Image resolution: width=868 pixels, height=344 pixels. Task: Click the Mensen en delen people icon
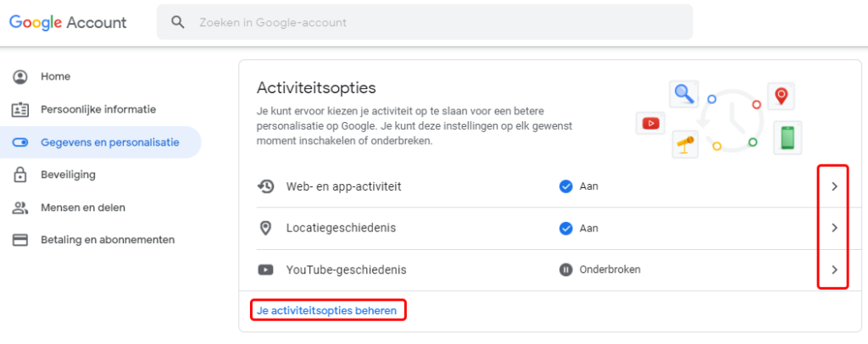[20, 208]
